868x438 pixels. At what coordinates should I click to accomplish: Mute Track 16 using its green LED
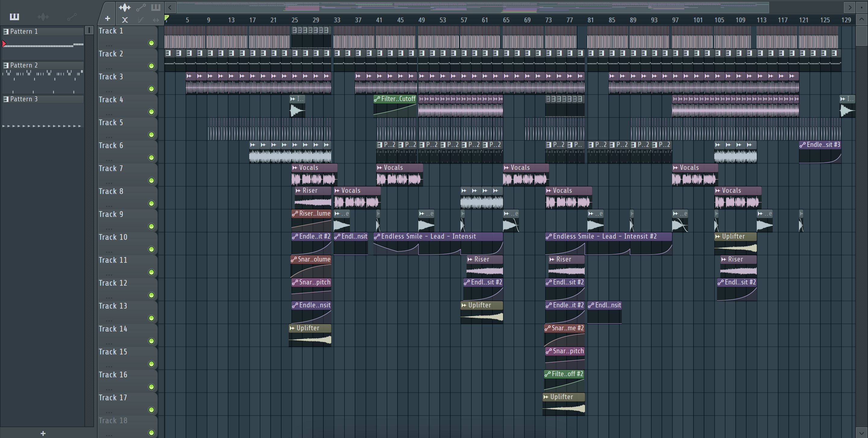[152, 387]
